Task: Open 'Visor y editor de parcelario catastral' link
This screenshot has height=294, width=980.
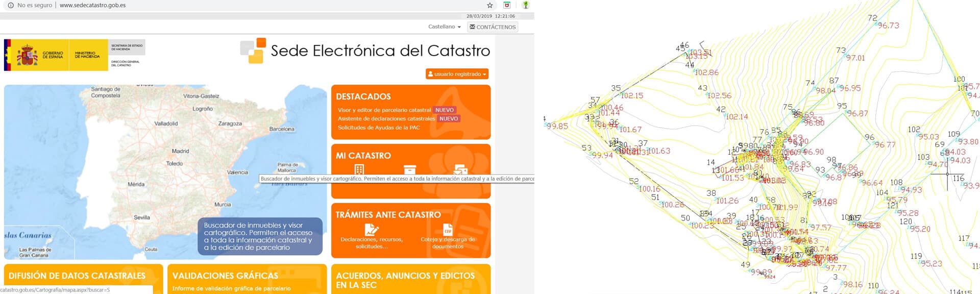Action: (x=384, y=110)
